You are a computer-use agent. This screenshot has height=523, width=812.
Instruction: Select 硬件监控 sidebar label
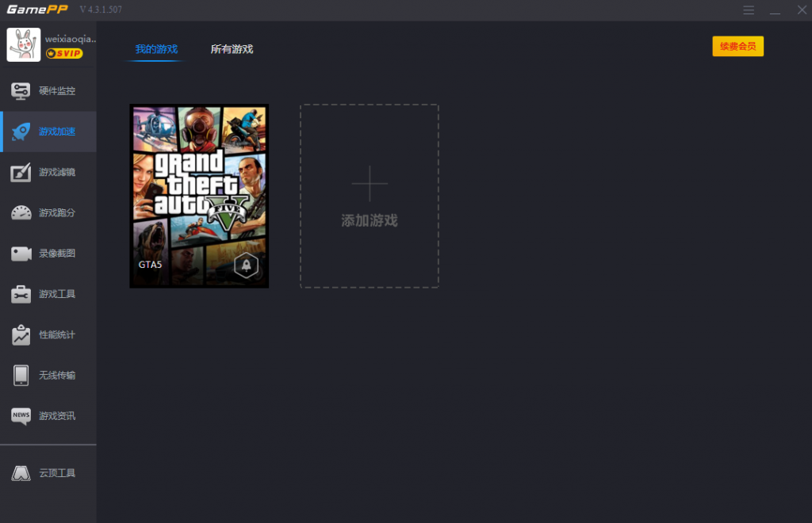pos(57,91)
